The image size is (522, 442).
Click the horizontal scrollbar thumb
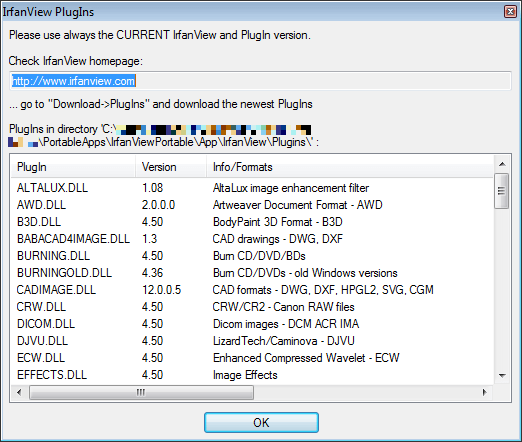141,392
